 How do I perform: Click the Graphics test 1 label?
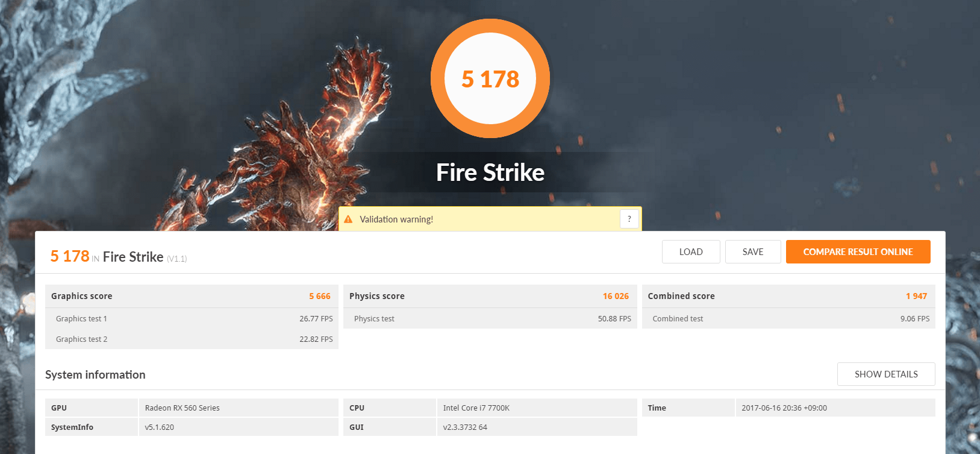(x=81, y=319)
